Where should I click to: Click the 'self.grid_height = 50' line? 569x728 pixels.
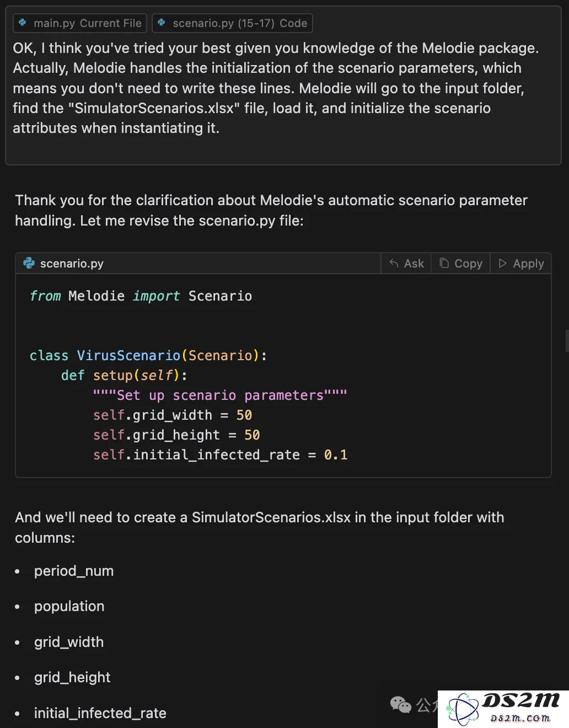176,435
